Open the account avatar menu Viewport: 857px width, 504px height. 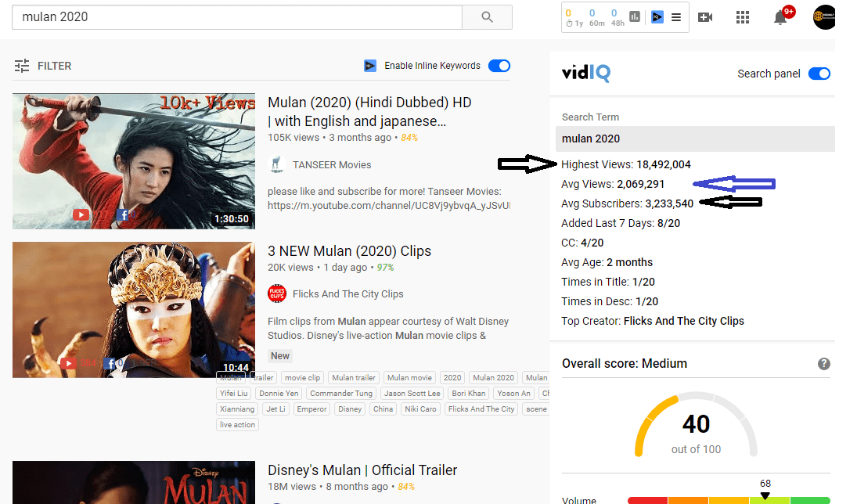pos(823,17)
